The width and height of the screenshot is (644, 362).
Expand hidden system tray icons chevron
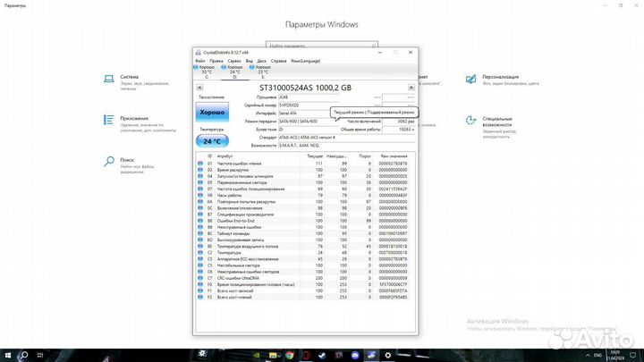[x=588, y=355]
